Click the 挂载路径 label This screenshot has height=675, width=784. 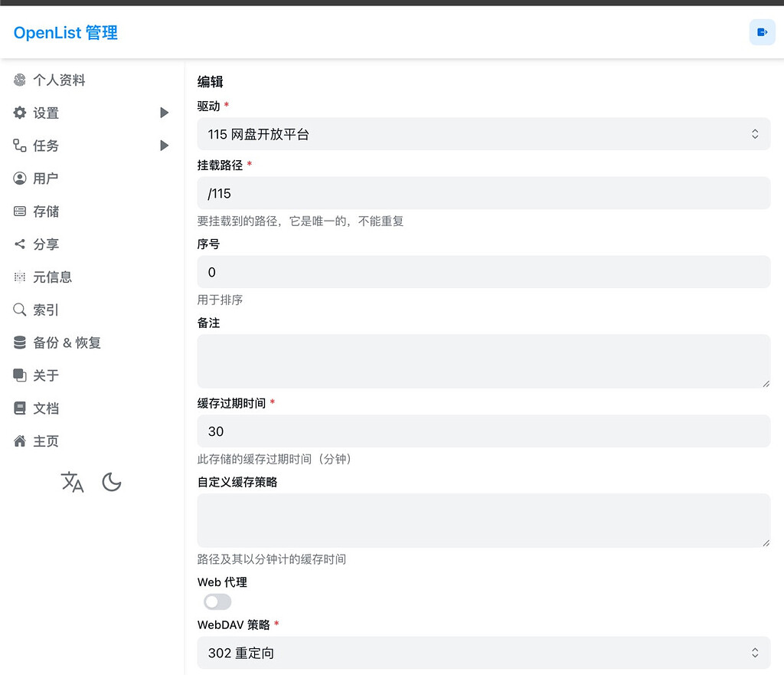[220, 165]
